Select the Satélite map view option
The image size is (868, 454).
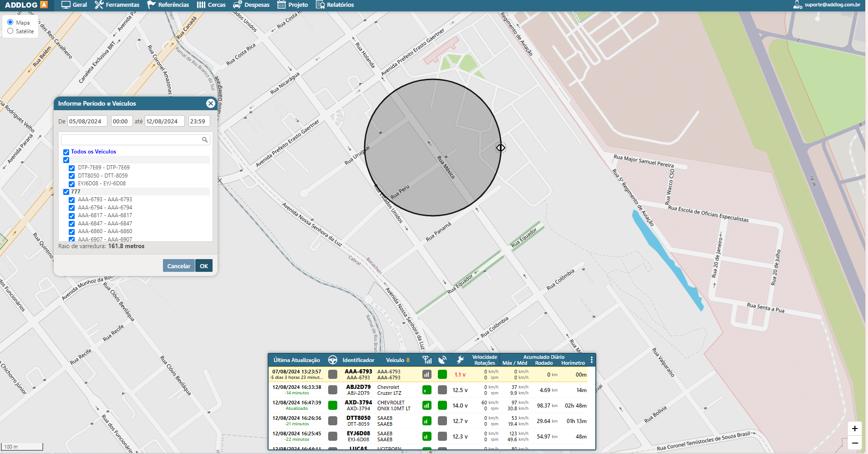[10, 31]
